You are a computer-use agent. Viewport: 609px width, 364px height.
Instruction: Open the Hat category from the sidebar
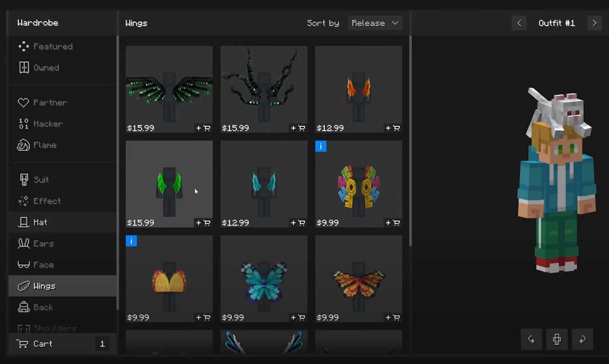click(23, 222)
